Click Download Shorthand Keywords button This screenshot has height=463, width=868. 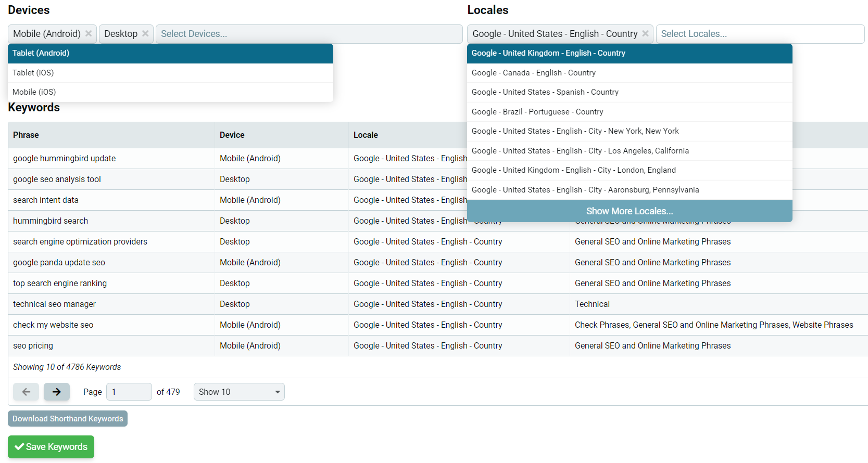pyautogui.click(x=68, y=419)
